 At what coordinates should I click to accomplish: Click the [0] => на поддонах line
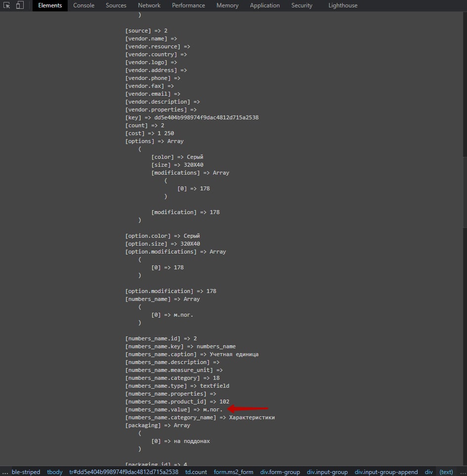coord(181,441)
